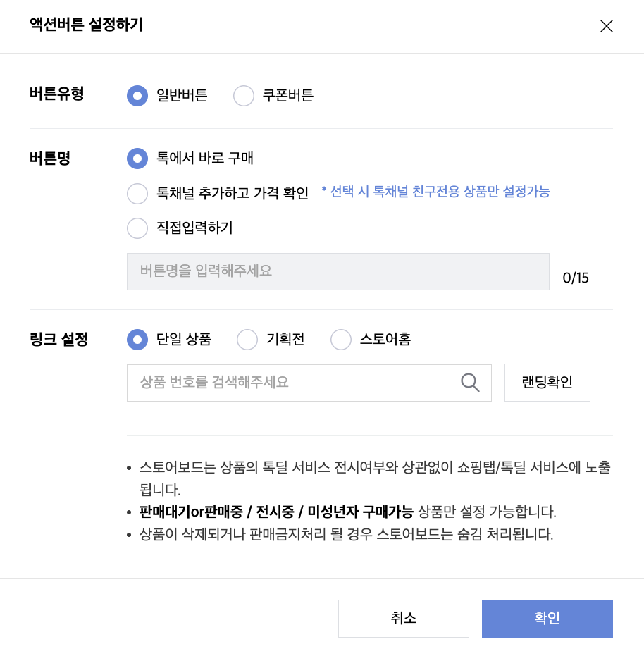Viewport: 644px width, 668px height.
Task: Choose 톡에서 바로 구매 button name
Action: pyautogui.click(x=137, y=158)
